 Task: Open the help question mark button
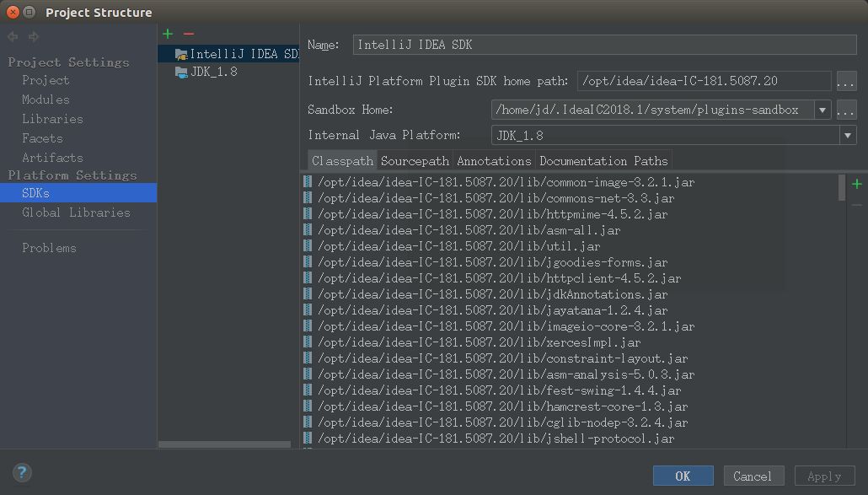[22, 473]
